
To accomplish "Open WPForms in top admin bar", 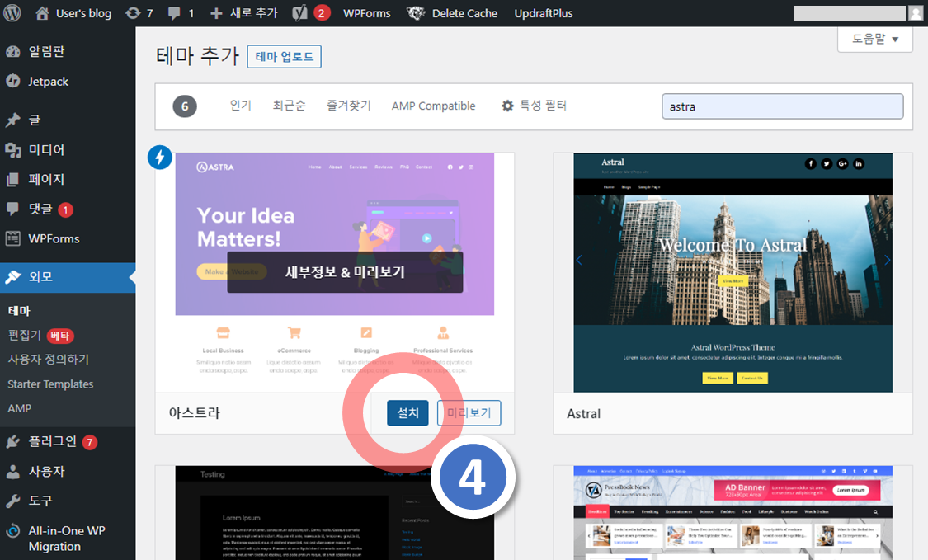I will click(x=367, y=13).
